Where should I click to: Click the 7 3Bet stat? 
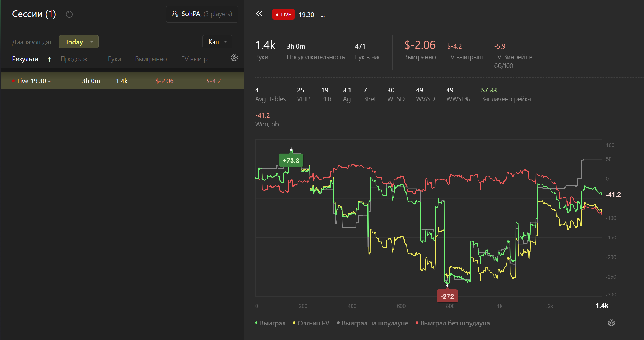click(370, 94)
